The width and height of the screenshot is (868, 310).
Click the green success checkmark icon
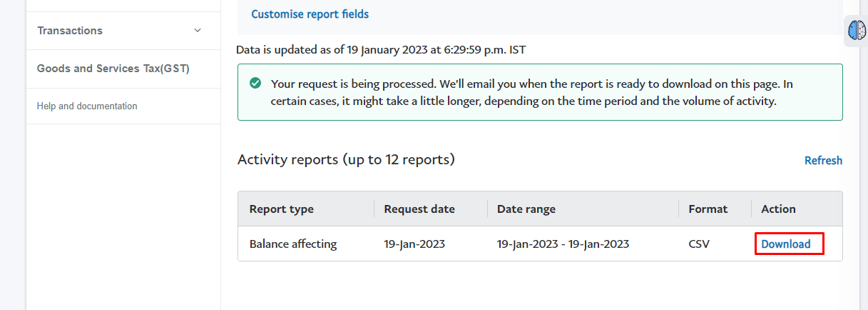pyautogui.click(x=255, y=84)
